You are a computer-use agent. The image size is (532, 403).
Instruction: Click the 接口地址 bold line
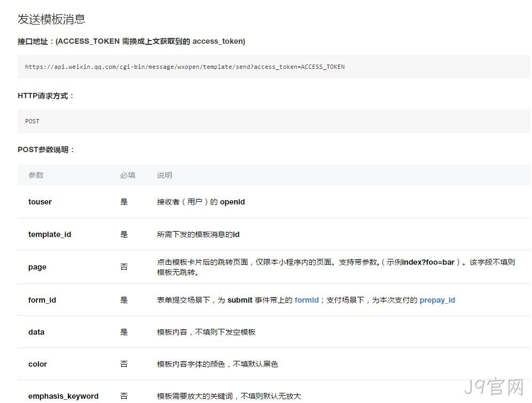[131, 41]
